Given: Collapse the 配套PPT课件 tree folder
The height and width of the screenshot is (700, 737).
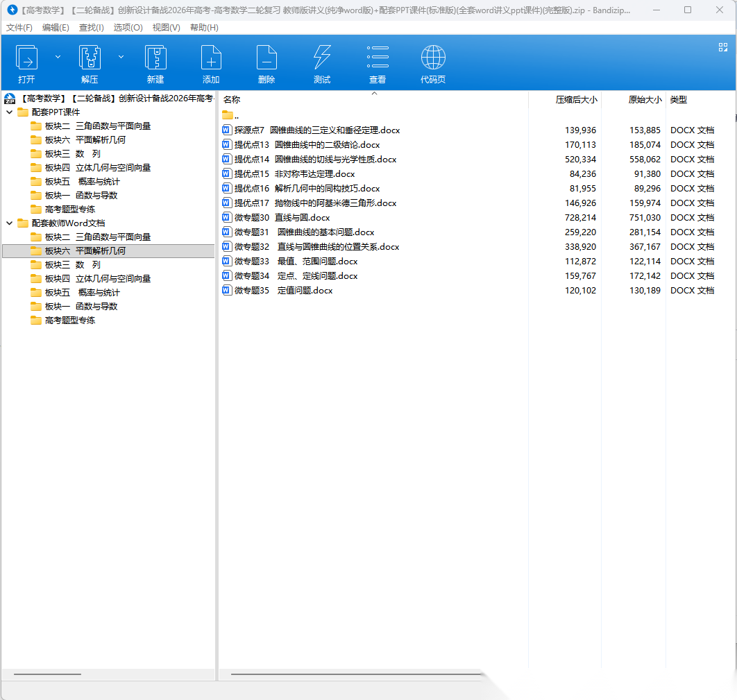Looking at the screenshot, I should [x=10, y=112].
